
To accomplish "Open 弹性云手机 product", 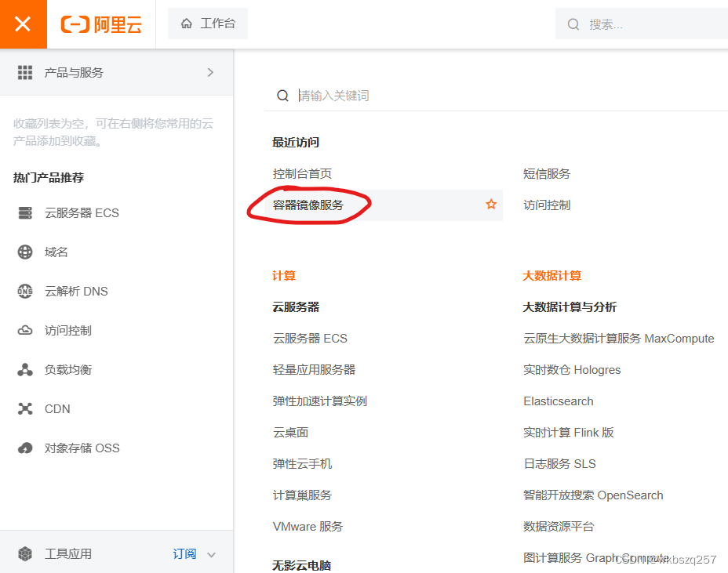I will coord(302,463).
